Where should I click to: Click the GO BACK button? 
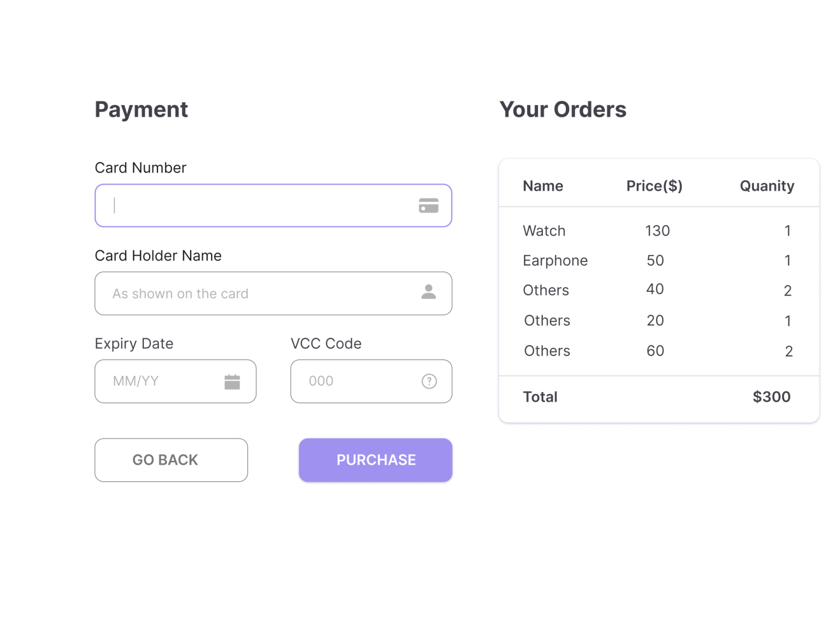pos(171,460)
